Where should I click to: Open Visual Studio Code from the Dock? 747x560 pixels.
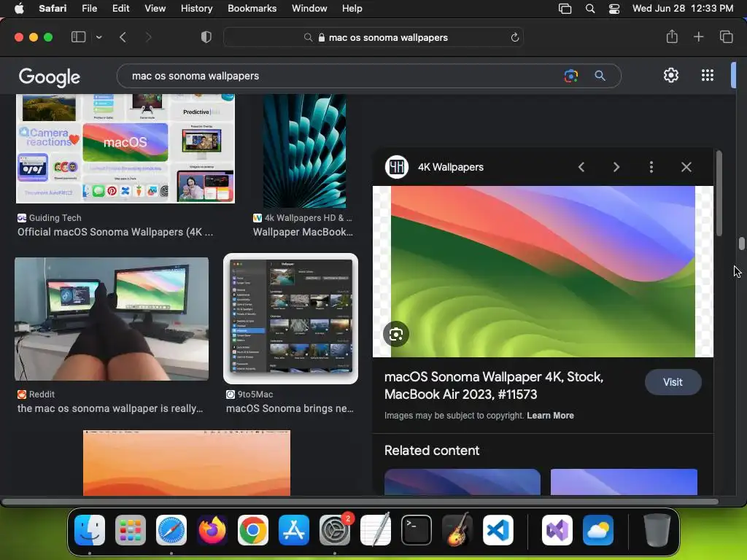click(498, 530)
